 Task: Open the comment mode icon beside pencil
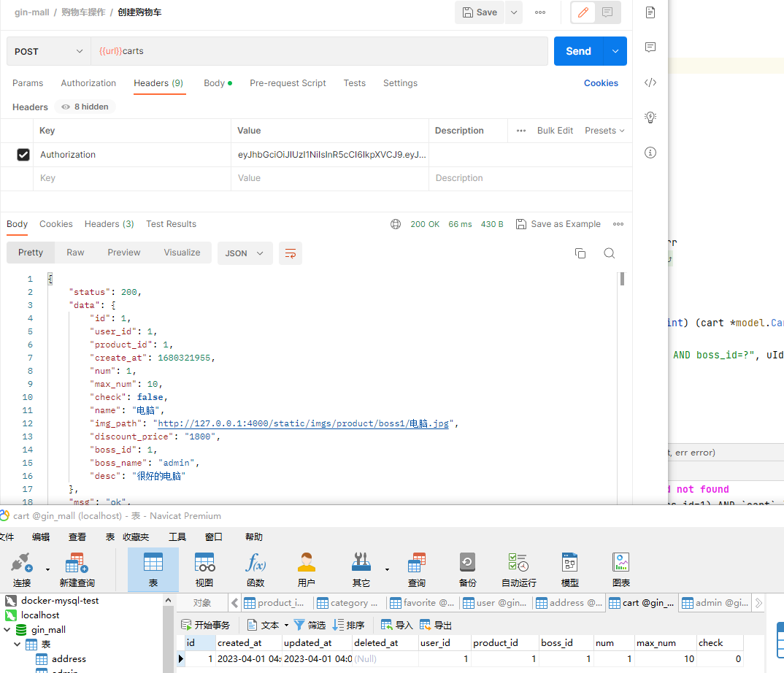point(607,12)
